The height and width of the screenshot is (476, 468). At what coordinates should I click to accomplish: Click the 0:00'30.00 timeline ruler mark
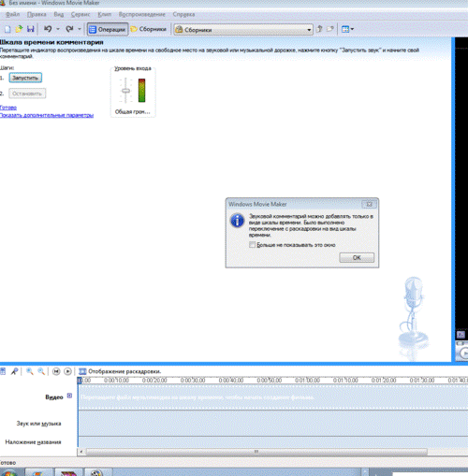(x=193, y=381)
